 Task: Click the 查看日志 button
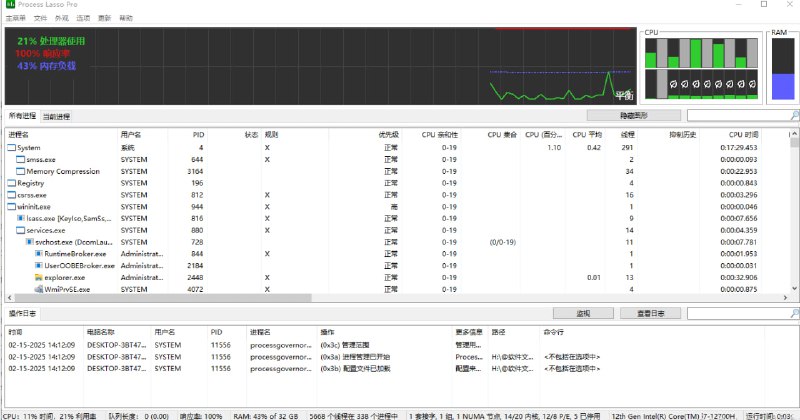pyautogui.click(x=651, y=313)
